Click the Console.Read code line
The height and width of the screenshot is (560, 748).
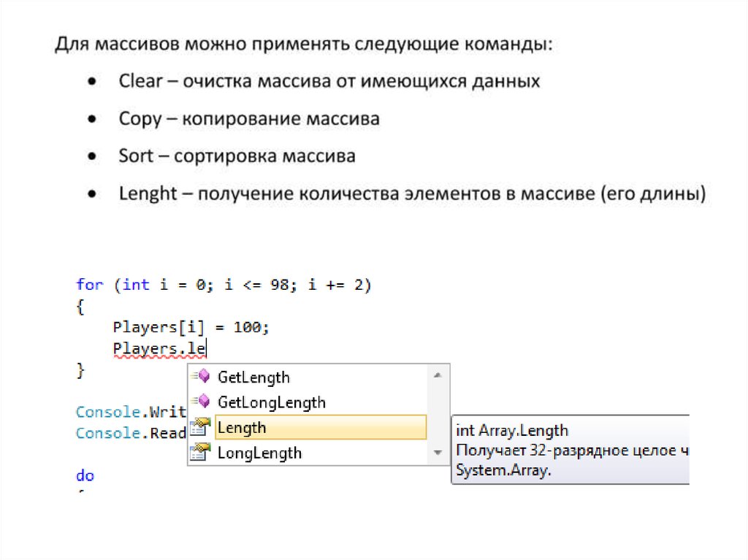[x=131, y=433]
